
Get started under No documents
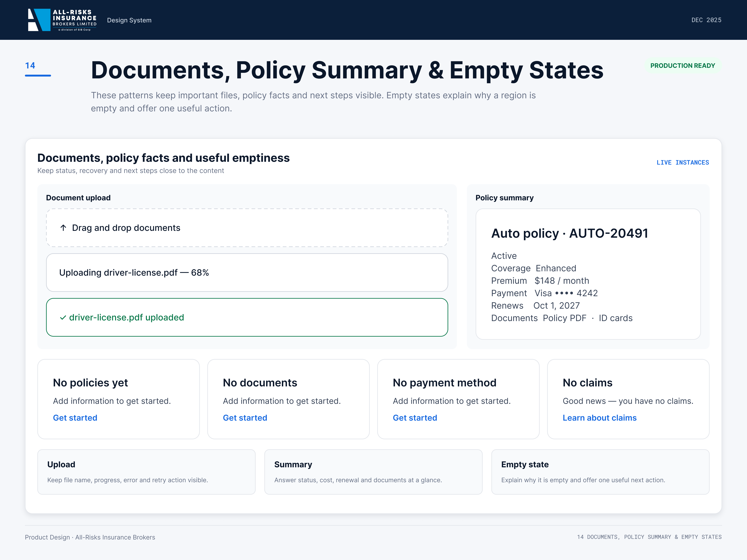(245, 418)
